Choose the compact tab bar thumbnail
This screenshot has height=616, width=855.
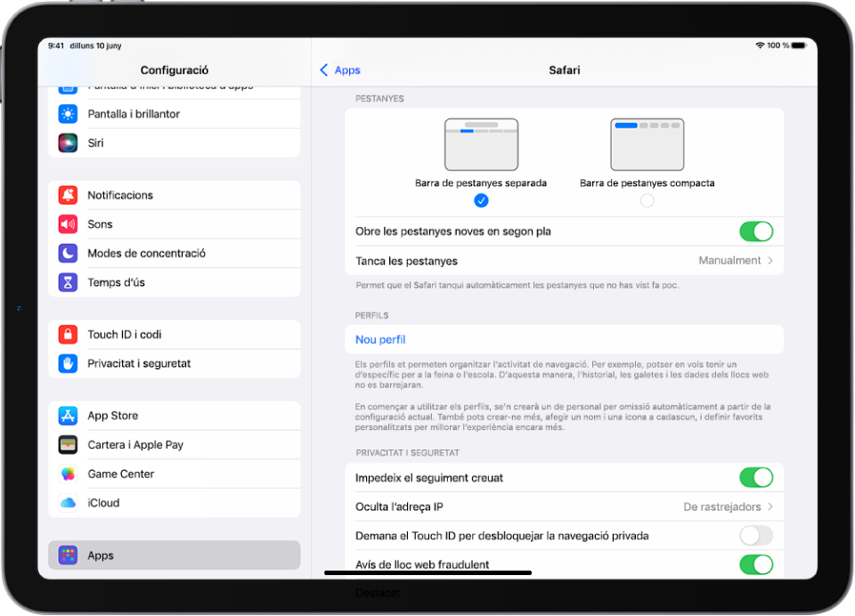click(x=647, y=144)
